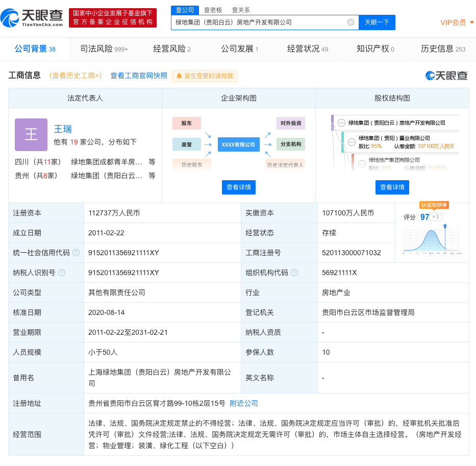Image resolution: width=476 pixels, height=466 pixels.
Task: Click the 存续 operating status value
Action: [329, 233]
